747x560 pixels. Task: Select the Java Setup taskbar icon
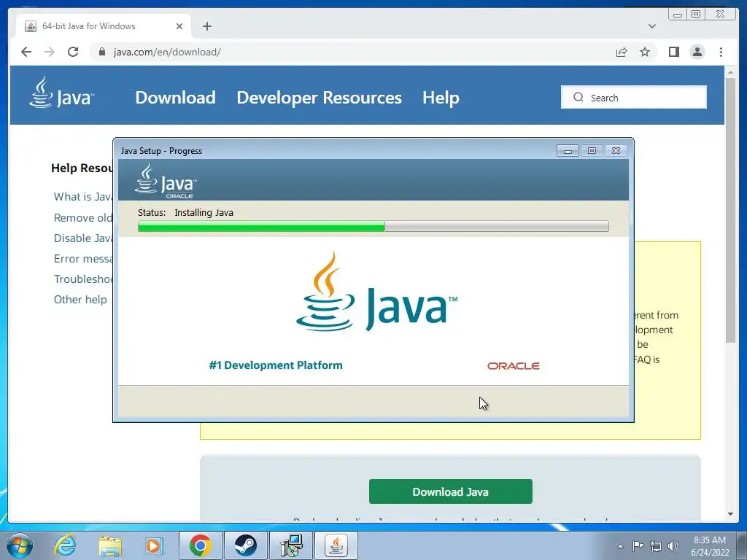[x=336, y=545]
